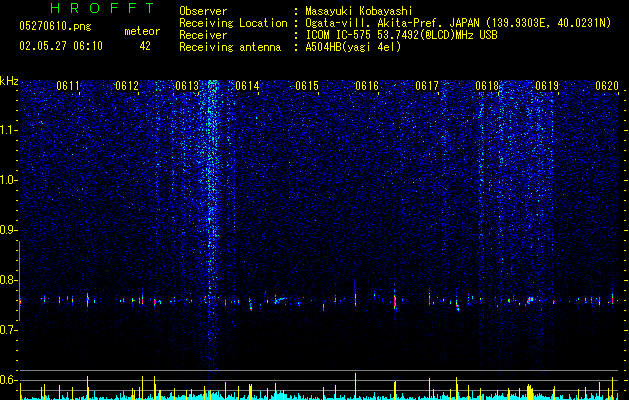Viewport: 629px width, 400px height.
Task: Click the 0620 time marker
Action: click(607, 86)
